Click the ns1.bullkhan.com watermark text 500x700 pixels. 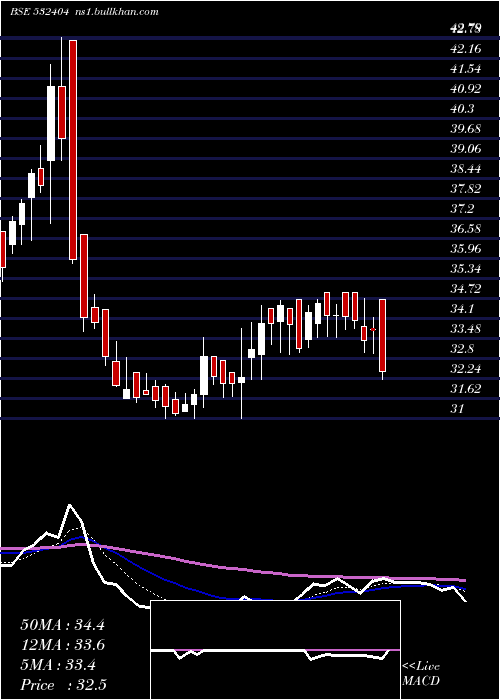116,12
